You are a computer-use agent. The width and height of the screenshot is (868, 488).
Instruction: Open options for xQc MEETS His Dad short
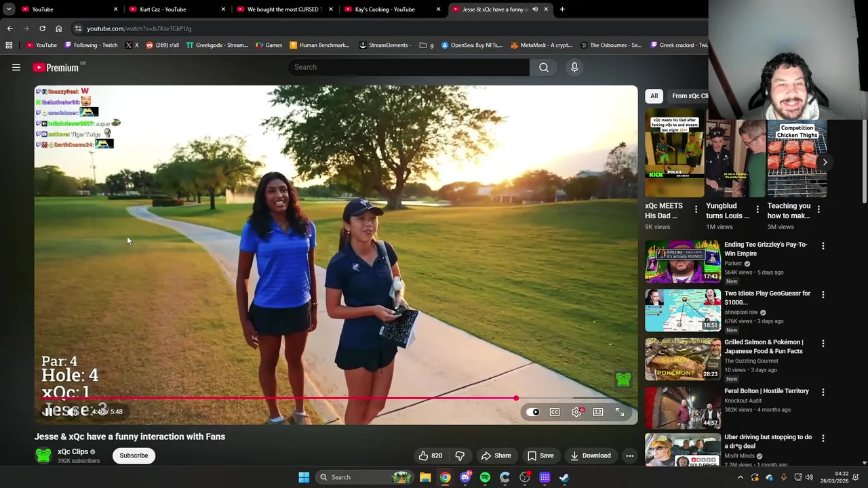696,209
